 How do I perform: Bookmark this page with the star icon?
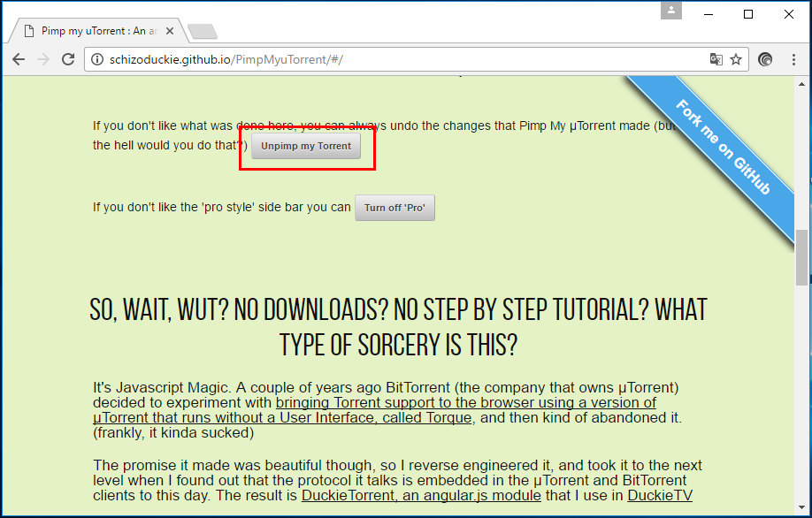736,59
